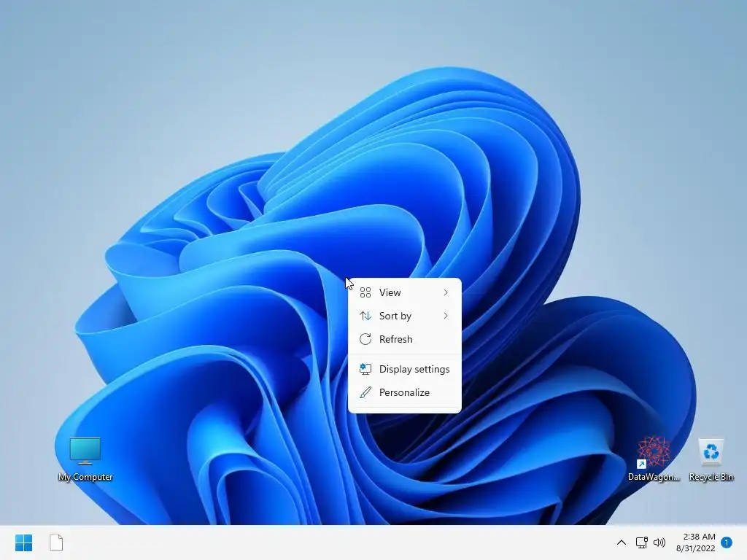747x560 pixels.
Task: Click the blank document taskbar icon
Action: click(x=56, y=542)
